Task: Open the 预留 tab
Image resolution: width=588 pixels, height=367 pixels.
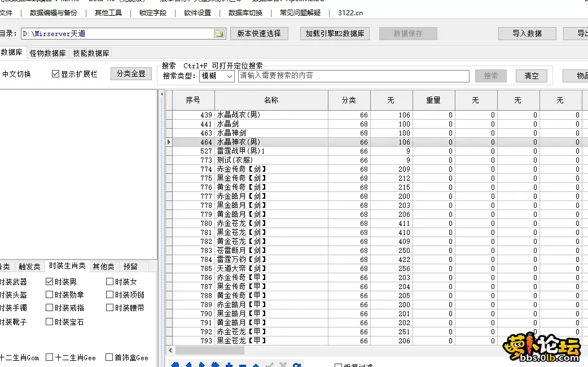Action: [130, 267]
